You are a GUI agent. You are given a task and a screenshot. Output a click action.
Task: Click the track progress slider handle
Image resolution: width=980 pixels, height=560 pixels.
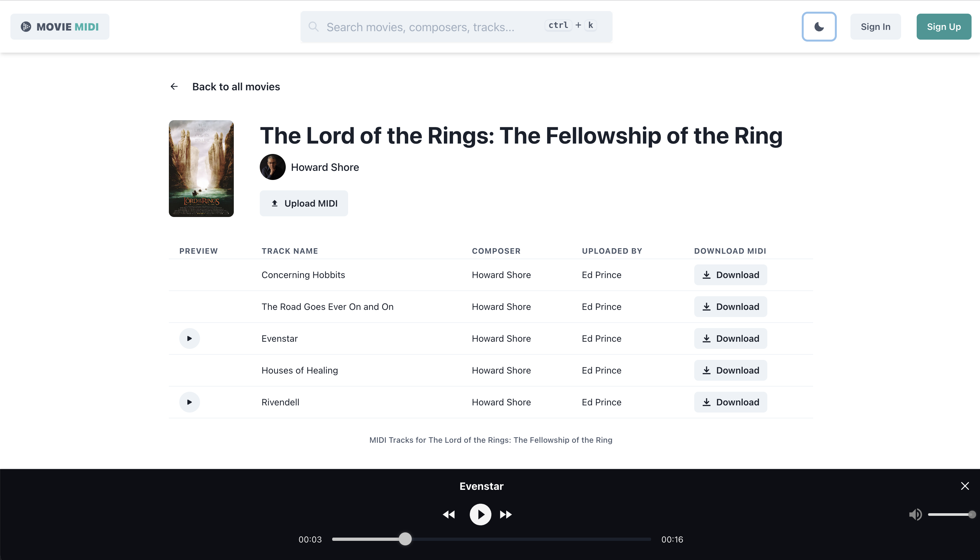405,539
